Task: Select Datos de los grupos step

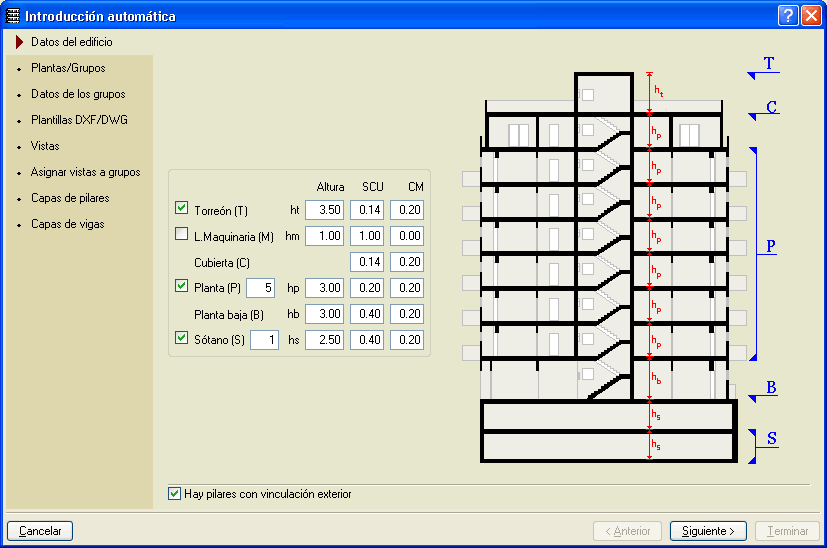Action: point(78,94)
